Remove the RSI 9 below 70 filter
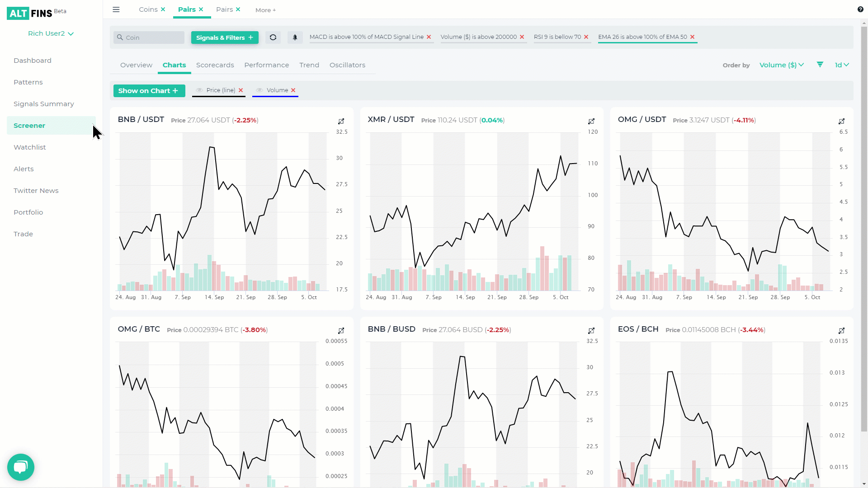The width and height of the screenshot is (868, 488). [x=586, y=37]
